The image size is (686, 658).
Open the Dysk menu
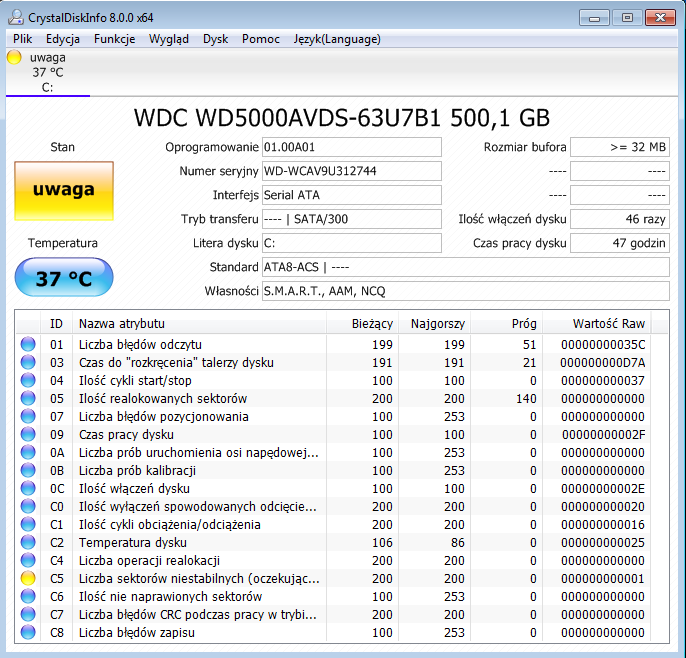coord(216,39)
